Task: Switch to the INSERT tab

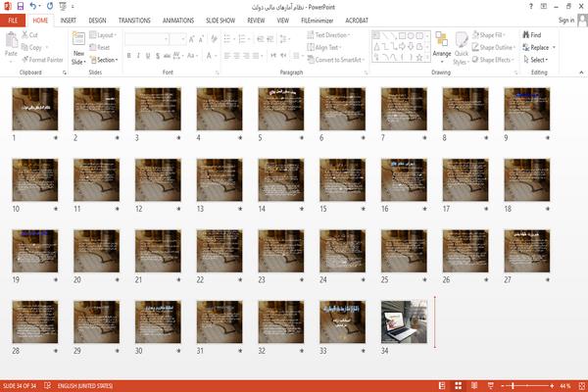Action: [68, 21]
